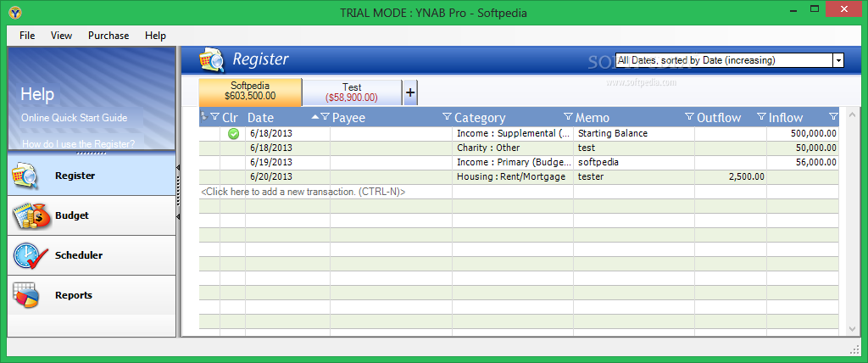Click the date filter dropdown arrow button

[838, 60]
